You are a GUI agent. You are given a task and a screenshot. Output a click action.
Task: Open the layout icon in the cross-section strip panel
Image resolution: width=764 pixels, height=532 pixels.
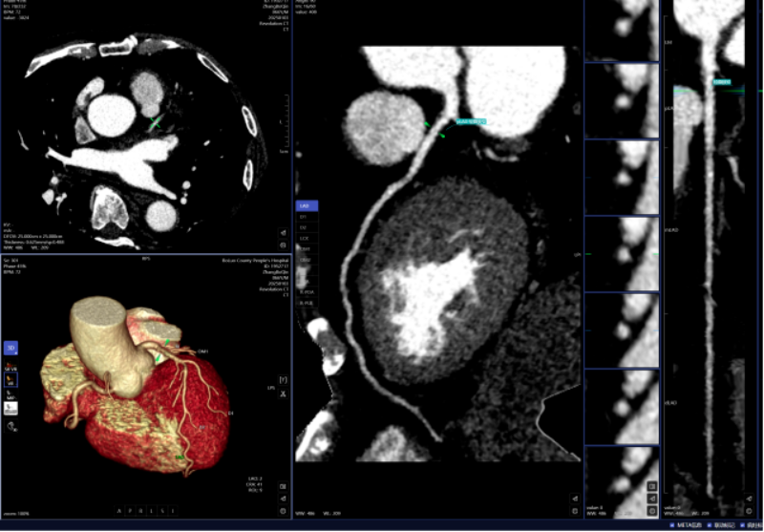click(652, 486)
